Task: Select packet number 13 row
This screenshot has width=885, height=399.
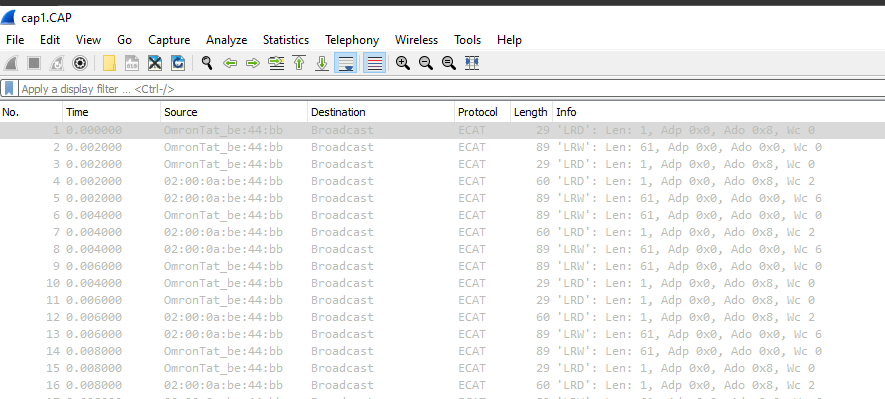Action: coord(442,334)
